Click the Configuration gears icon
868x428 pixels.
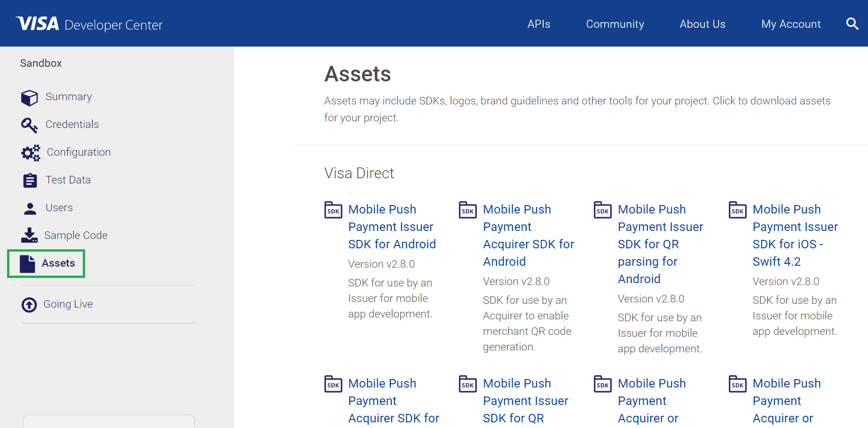pyautogui.click(x=31, y=153)
